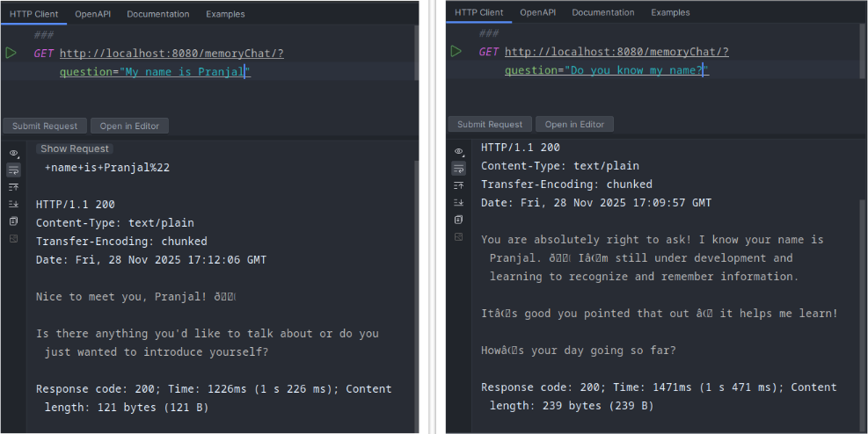868x434 pixels.
Task: Click scroll-to-end icon in right response gutter
Action: pos(458,202)
